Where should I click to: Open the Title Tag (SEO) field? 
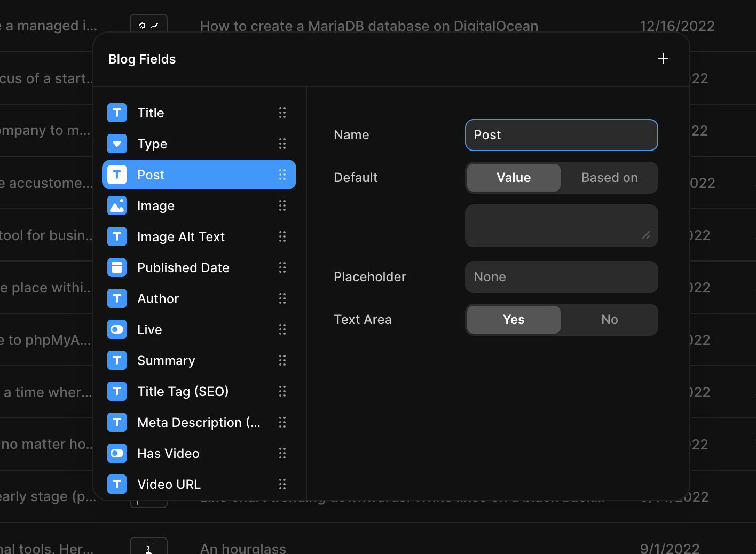(183, 391)
